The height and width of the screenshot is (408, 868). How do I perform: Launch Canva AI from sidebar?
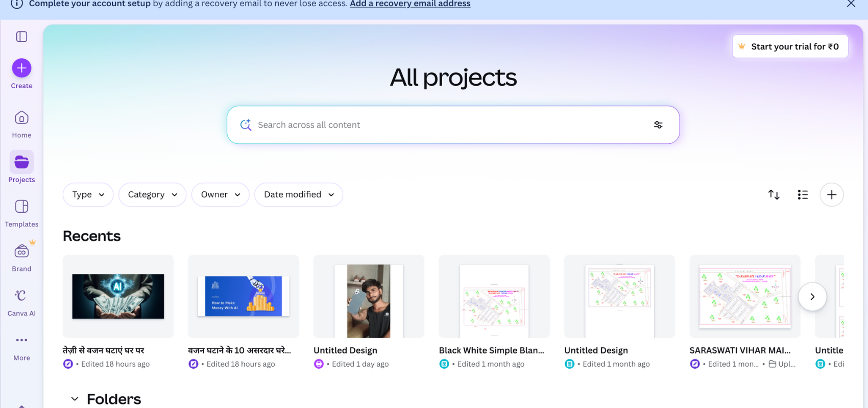click(x=21, y=302)
